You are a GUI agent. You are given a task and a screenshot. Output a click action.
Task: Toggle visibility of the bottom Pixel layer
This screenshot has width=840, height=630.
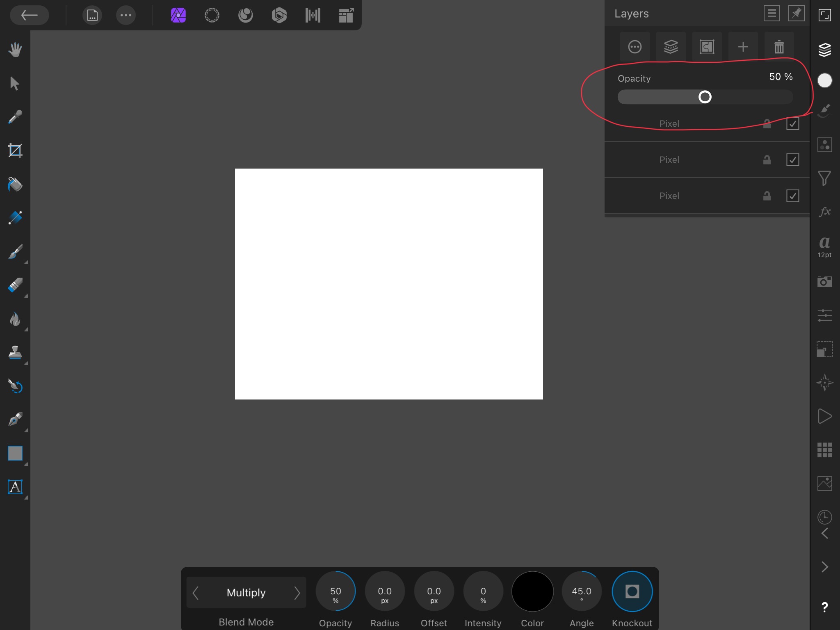tap(793, 196)
